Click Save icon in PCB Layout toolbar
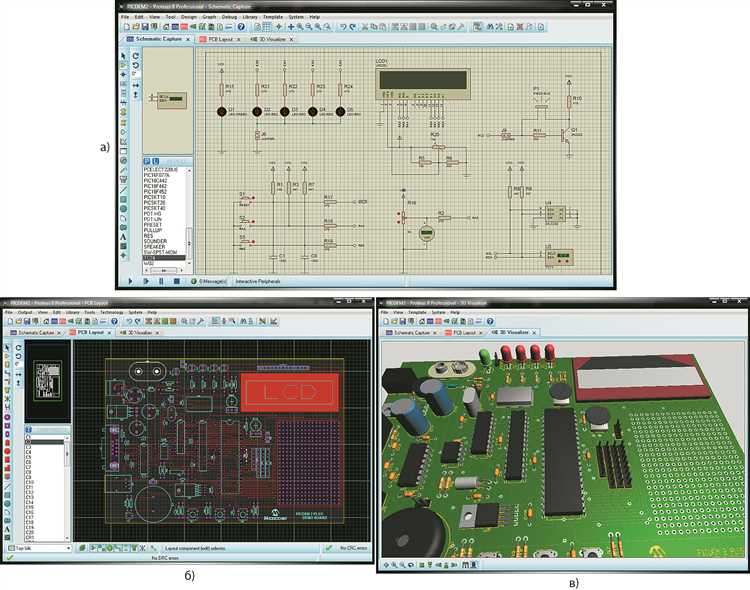The height and width of the screenshot is (590, 750). [27, 322]
